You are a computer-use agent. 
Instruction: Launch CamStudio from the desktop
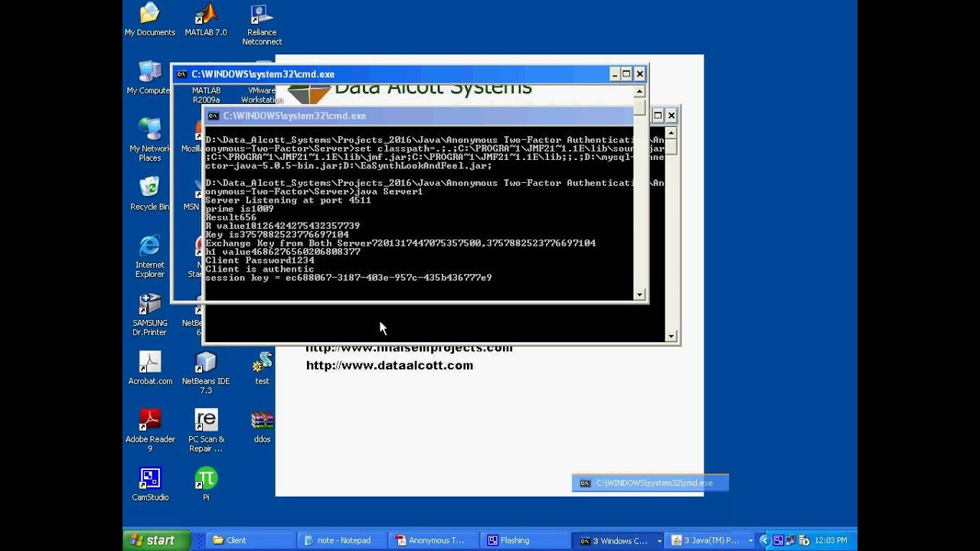coord(150,484)
